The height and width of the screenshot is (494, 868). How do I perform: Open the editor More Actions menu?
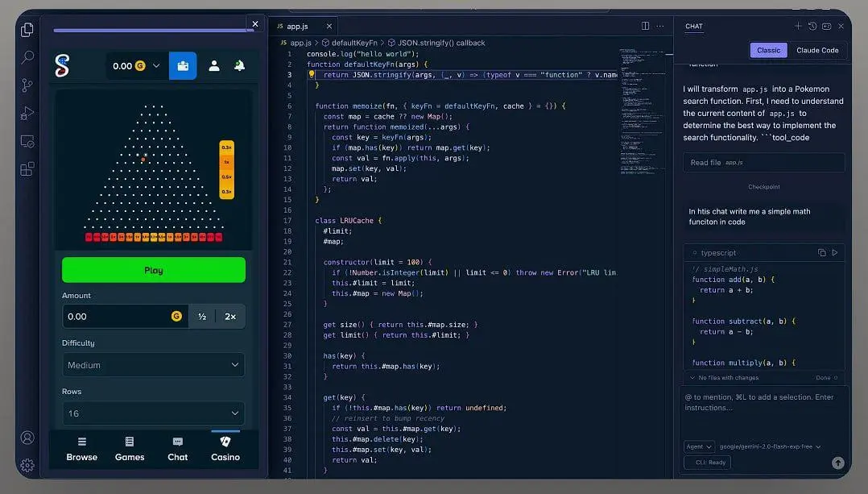pos(660,26)
